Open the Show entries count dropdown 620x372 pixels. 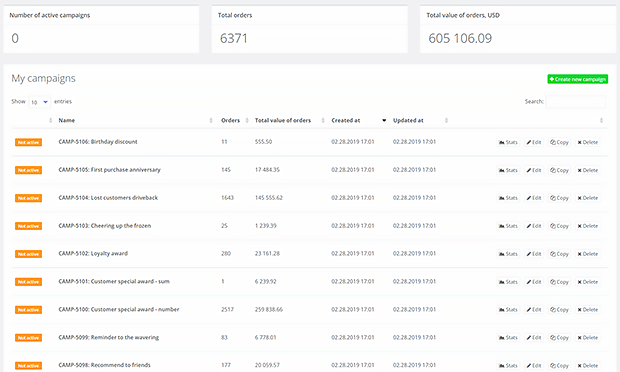(40, 102)
